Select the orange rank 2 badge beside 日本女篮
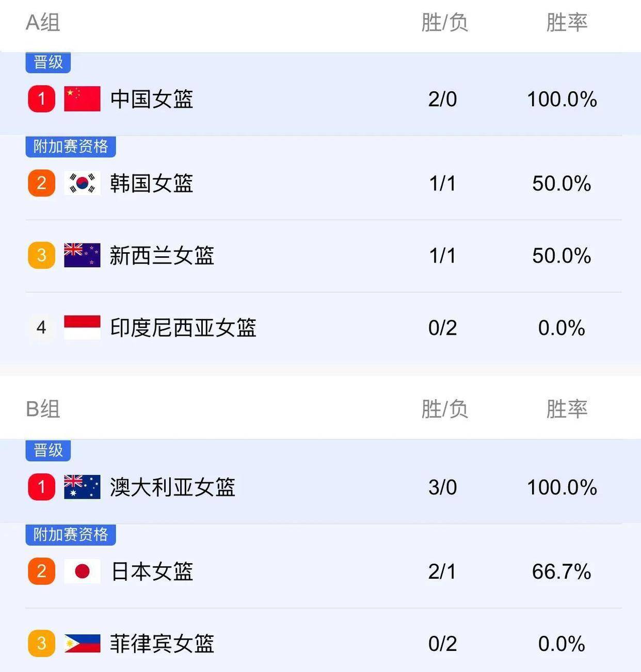Viewport: 641px width, 672px height. 42,571
